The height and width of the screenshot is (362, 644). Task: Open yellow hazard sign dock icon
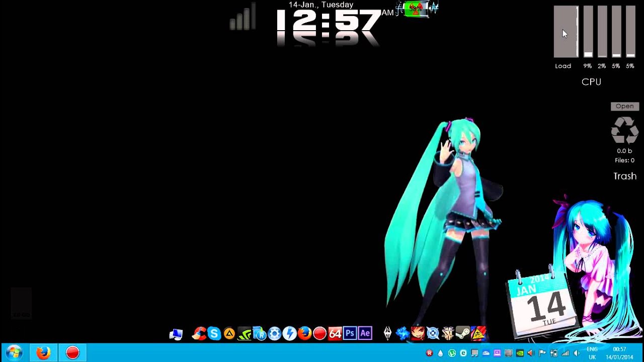coord(478,333)
